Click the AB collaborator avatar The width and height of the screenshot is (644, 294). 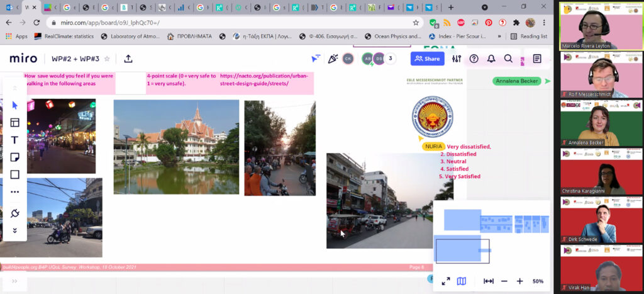click(367, 59)
